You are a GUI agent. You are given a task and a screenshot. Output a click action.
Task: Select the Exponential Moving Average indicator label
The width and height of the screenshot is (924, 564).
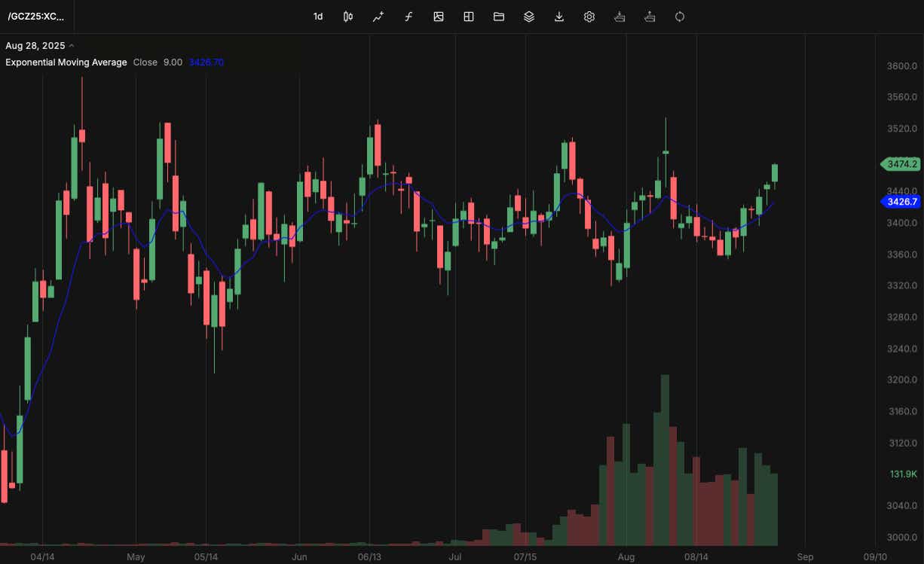tap(66, 62)
